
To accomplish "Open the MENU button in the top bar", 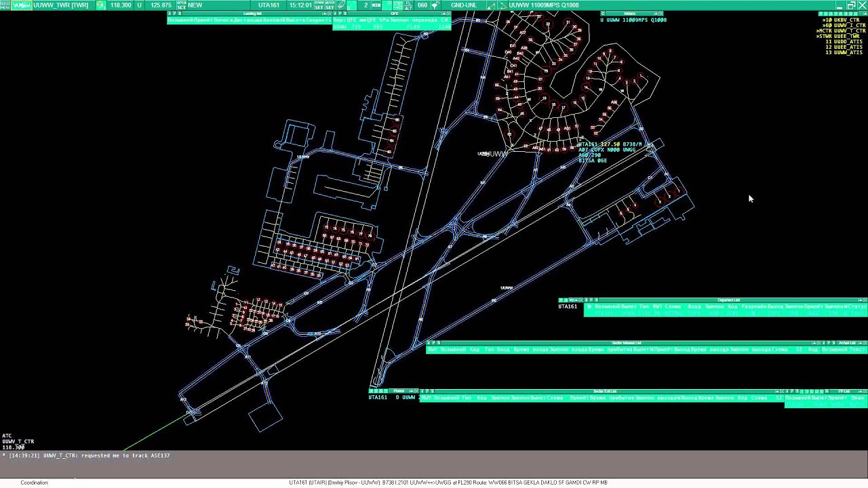I will pyautogui.click(x=5, y=5).
